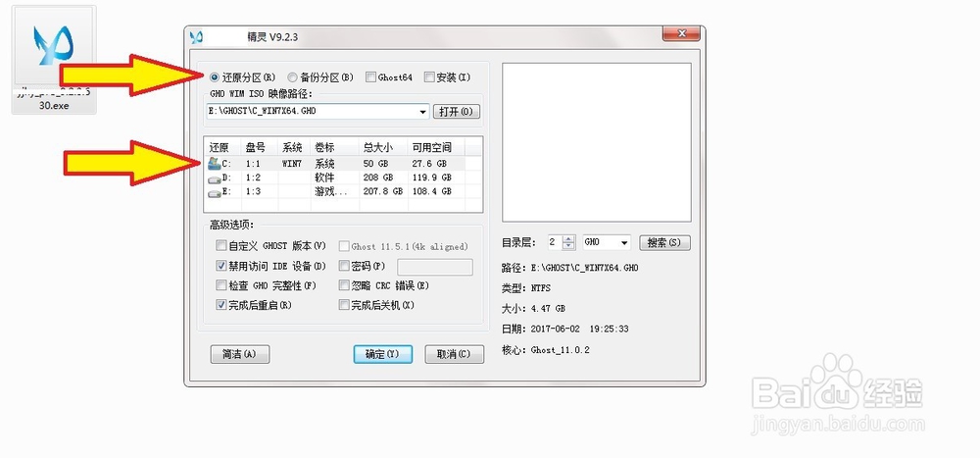
Task: Click the app logo in title bar
Action: click(196, 37)
